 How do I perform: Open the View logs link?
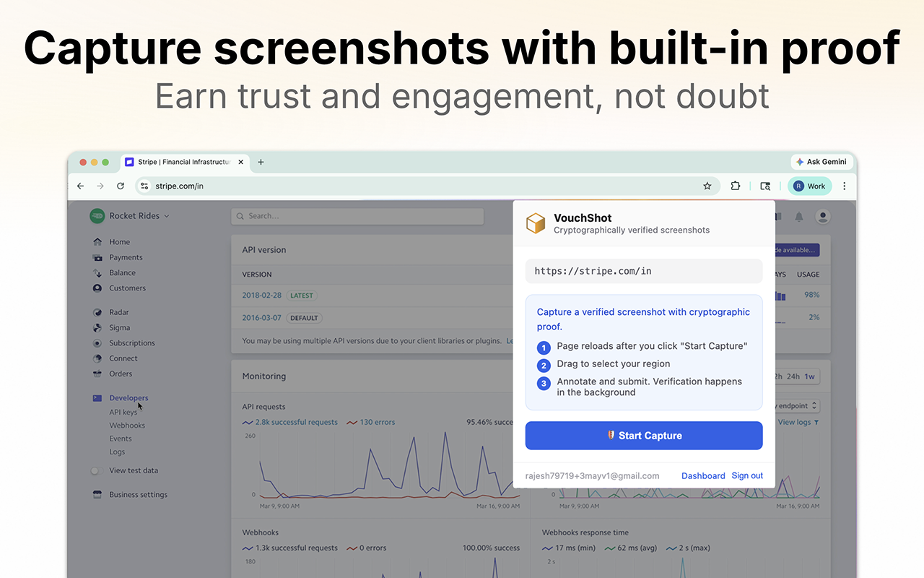(798, 422)
